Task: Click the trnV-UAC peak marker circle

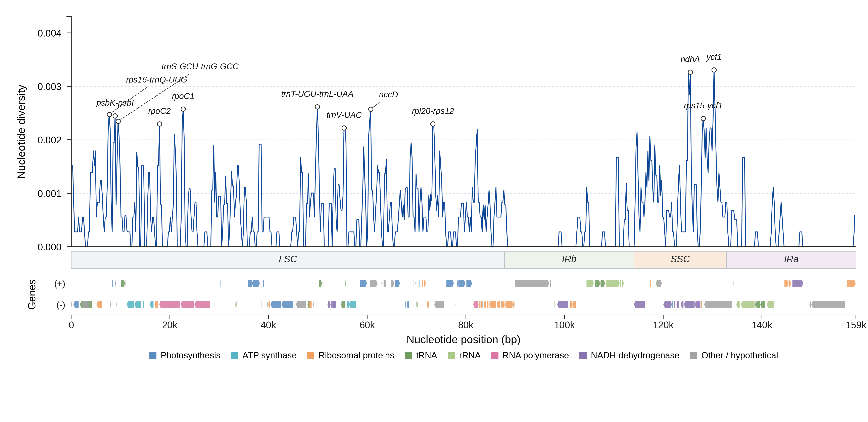Action: pyautogui.click(x=344, y=128)
